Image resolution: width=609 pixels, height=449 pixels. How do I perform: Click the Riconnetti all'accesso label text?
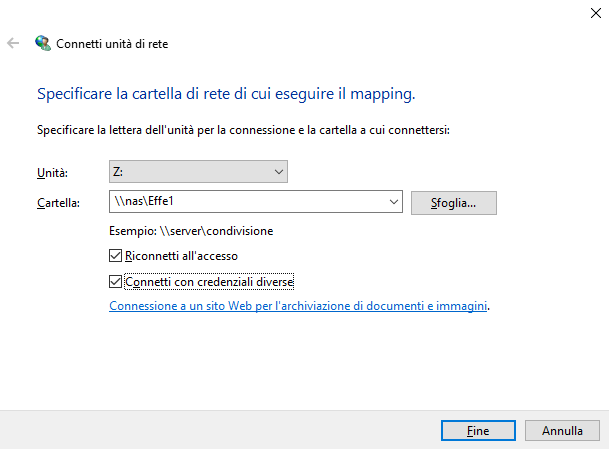point(174,255)
